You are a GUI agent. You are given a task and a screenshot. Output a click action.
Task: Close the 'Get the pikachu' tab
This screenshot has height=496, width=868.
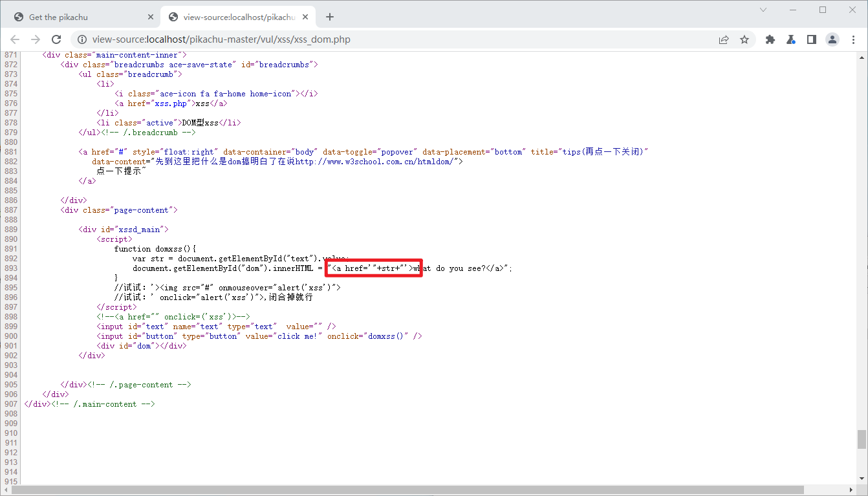(x=151, y=17)
